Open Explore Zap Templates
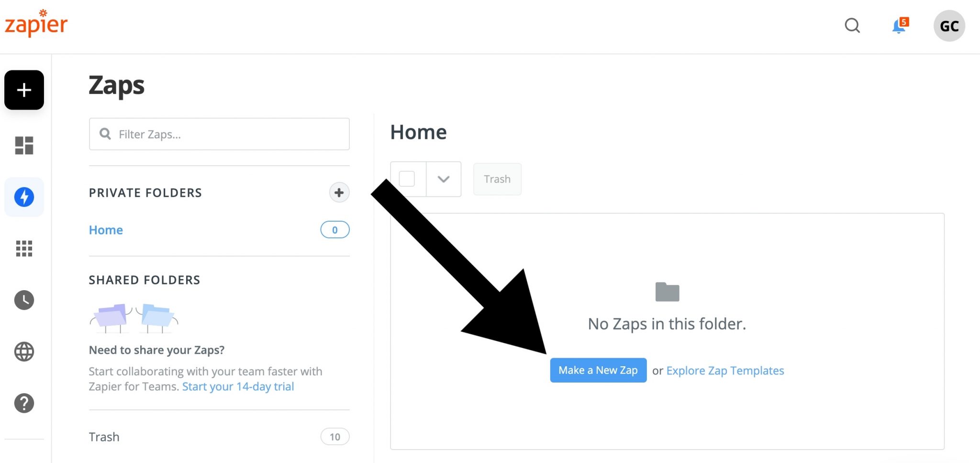The width and height of the screenshot is (980, 463). point(725,370)
